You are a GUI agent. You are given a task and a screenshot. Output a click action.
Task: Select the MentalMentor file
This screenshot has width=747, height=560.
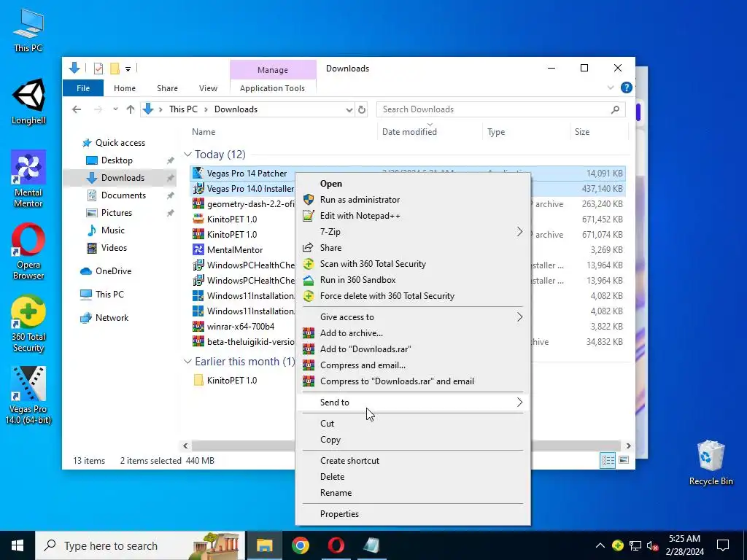[234, 250]
